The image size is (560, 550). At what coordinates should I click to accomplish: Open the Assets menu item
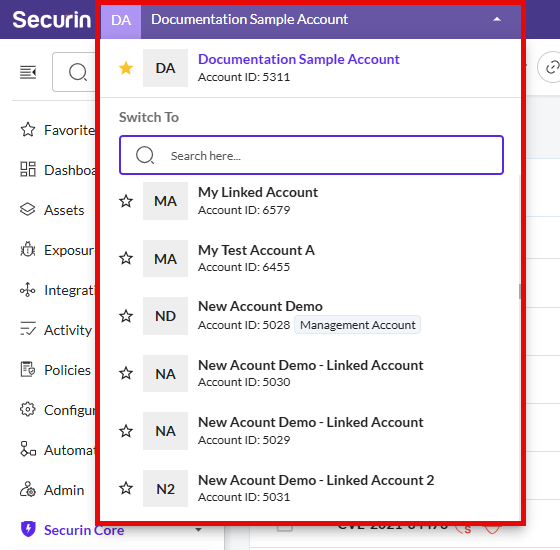[x=64, y=210]
